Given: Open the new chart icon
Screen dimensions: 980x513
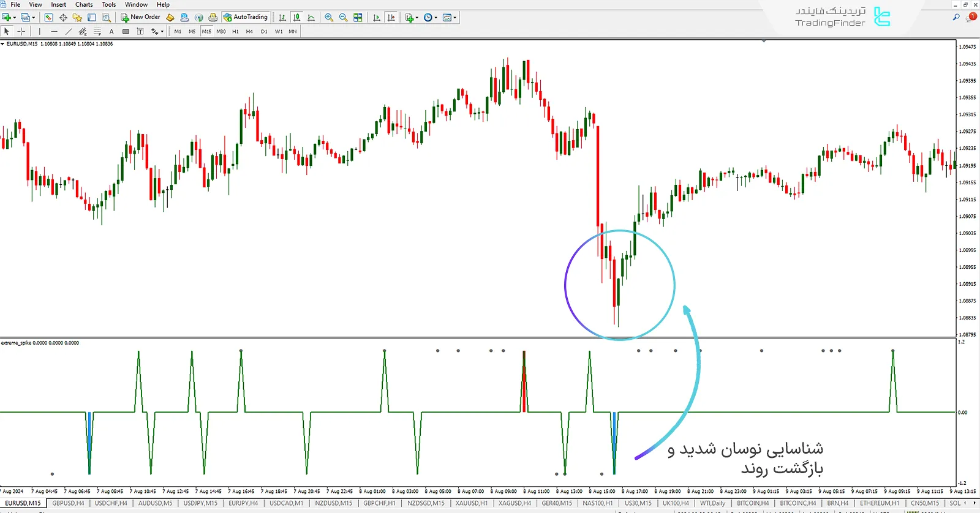Looking at the screenshot, I should coord(6,18).
